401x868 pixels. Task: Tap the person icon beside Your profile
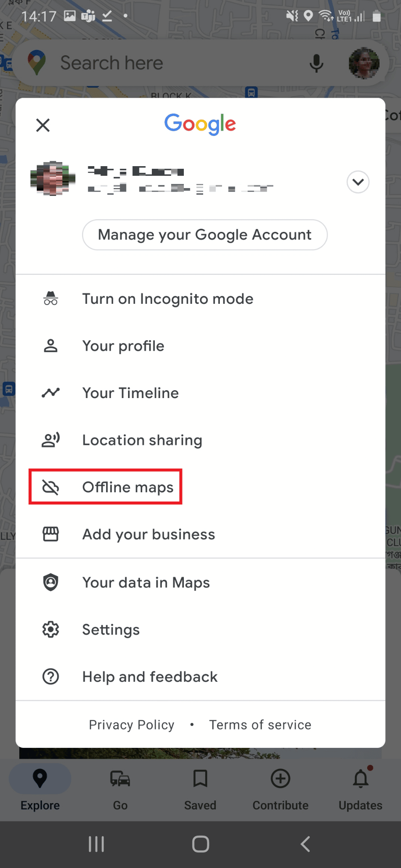[50, 346]
